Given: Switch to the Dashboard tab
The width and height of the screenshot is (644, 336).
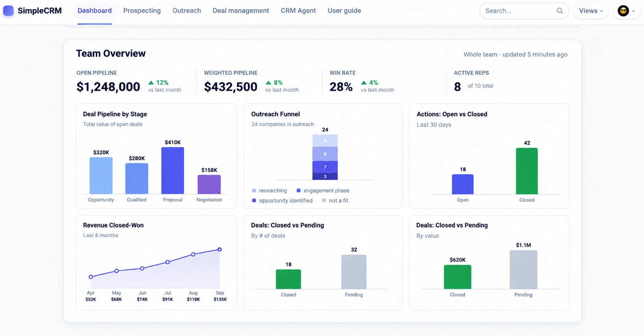Looking at the screenshot, I should (x=95, y=11).
